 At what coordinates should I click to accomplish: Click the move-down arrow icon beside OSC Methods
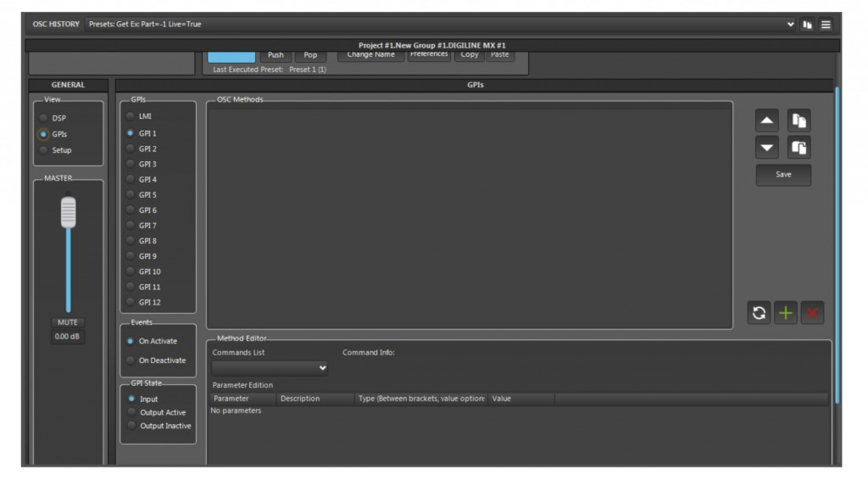point(766,148)
